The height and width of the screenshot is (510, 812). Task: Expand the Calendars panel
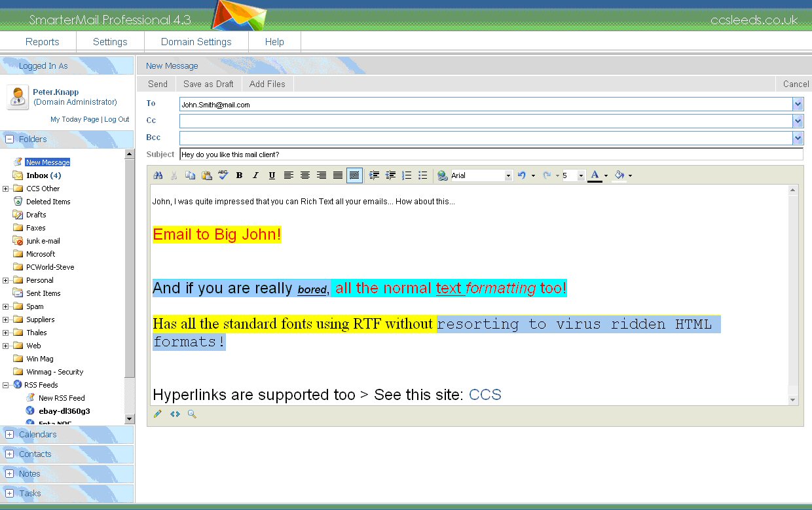point(9,434)
